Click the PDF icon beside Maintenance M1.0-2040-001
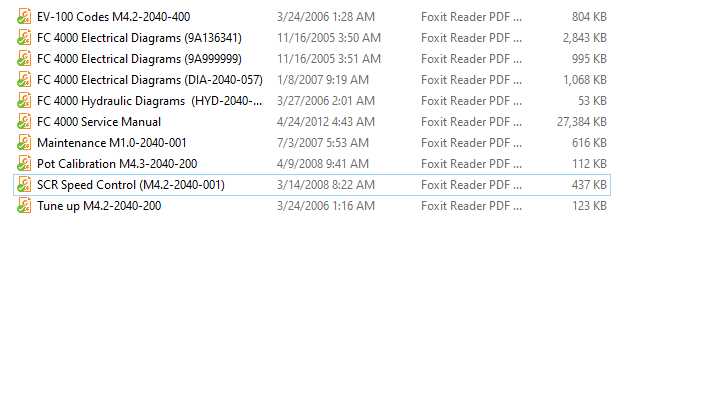Screen dimensions: 716x404 pos(24,143)
